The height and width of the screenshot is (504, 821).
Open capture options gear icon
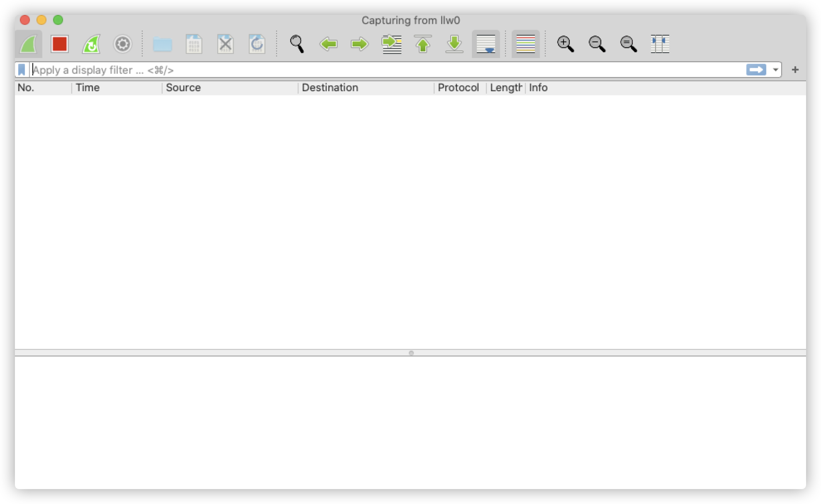(x=122, y=44)
